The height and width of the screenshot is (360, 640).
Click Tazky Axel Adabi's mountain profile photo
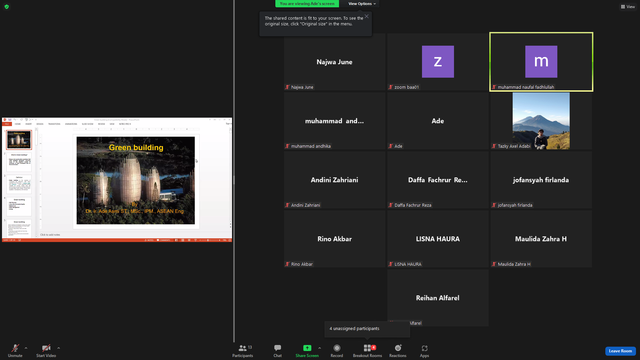tap(541, 121)
